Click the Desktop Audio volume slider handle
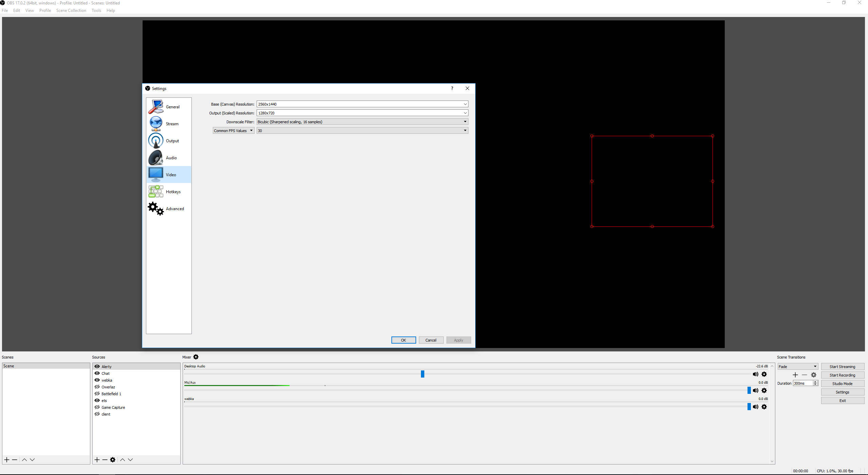 tap(423, 374)
